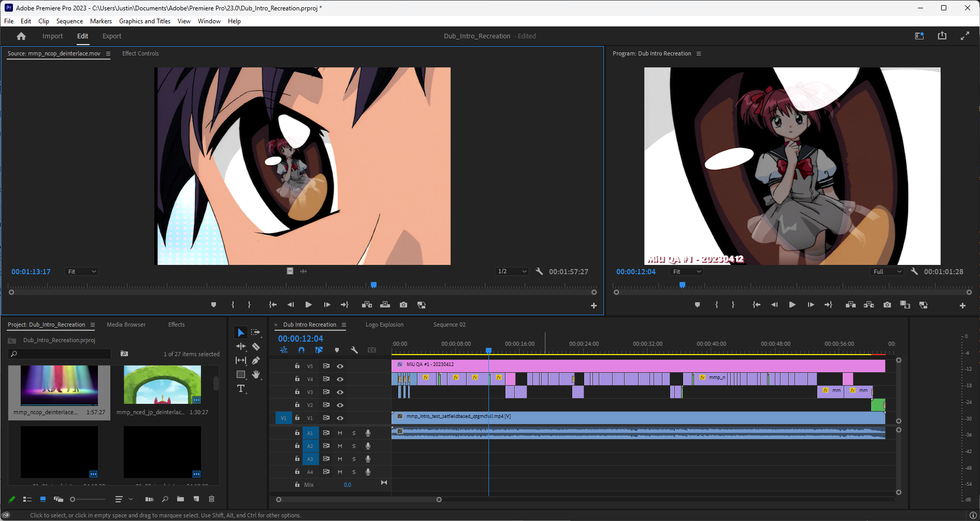
Task: Click the home icon
Action: tap(21, 36)
